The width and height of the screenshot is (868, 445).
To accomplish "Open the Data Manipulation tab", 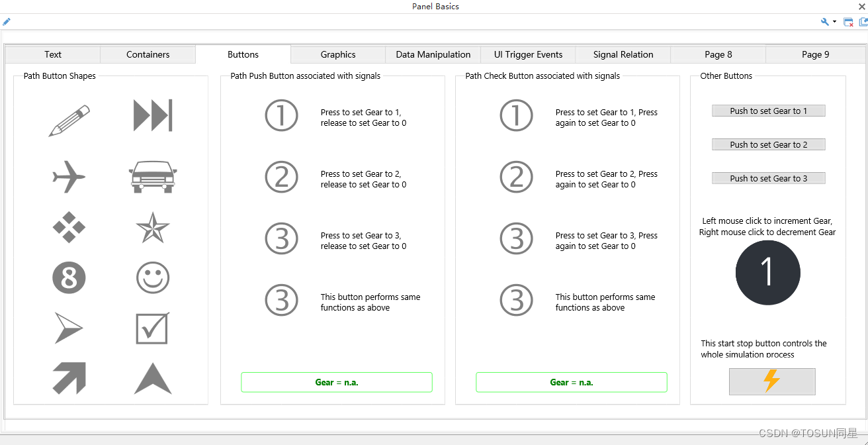I will pyautogui.click(x=433, y=54).
